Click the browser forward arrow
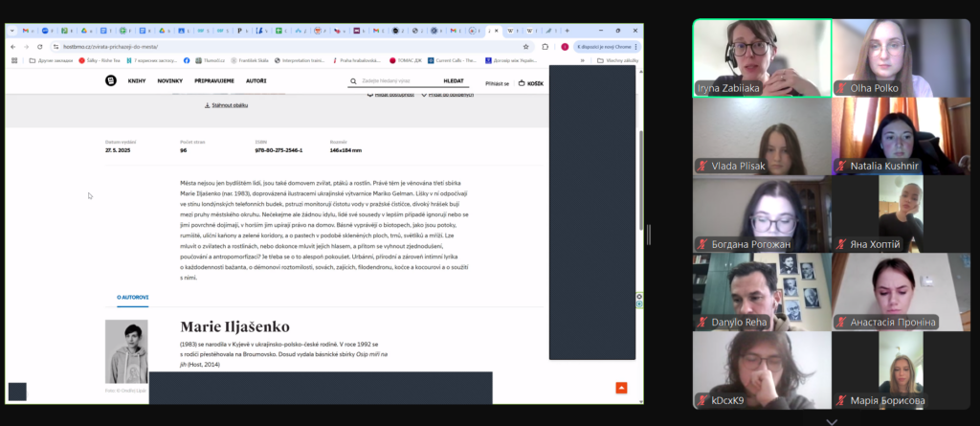Image resolution: width=980 pixels, height=426 pixels. (x=26, y=46)
